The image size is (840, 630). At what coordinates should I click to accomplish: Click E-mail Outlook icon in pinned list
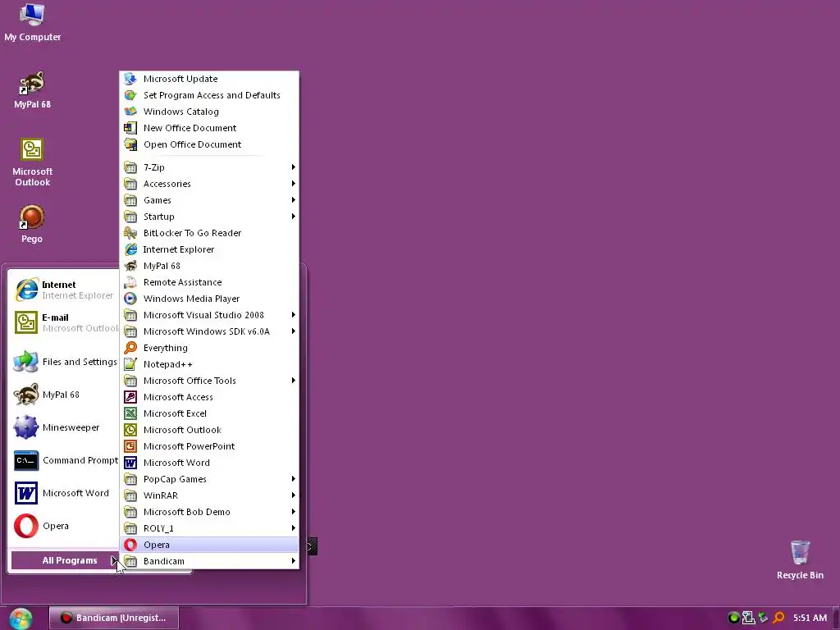26,322
